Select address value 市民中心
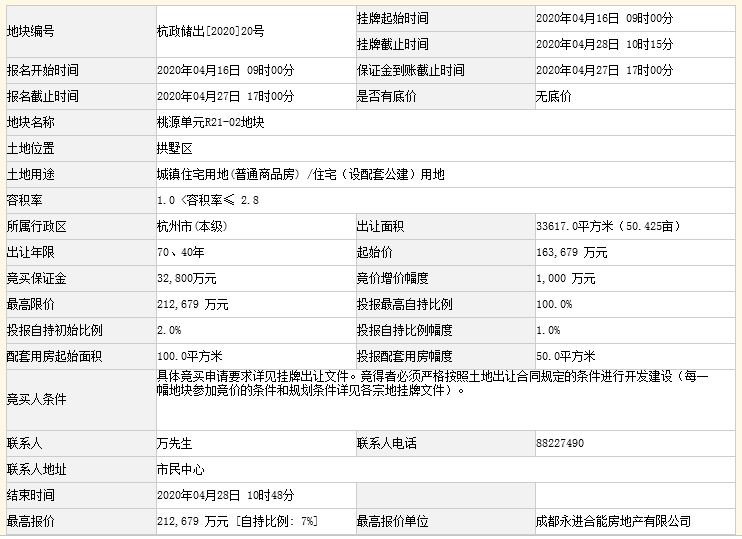Viewport: 742px width, 539px height. tap(181, 469)
